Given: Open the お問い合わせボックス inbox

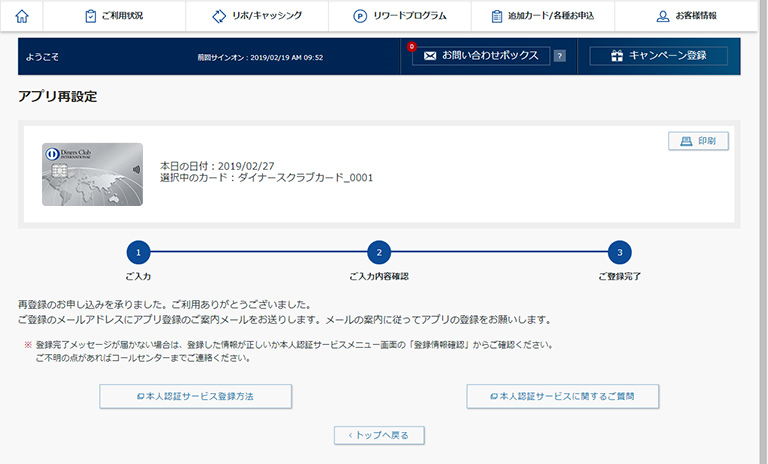Looking at the screenshot, I should pyautogui.click(x=481, y=56).
